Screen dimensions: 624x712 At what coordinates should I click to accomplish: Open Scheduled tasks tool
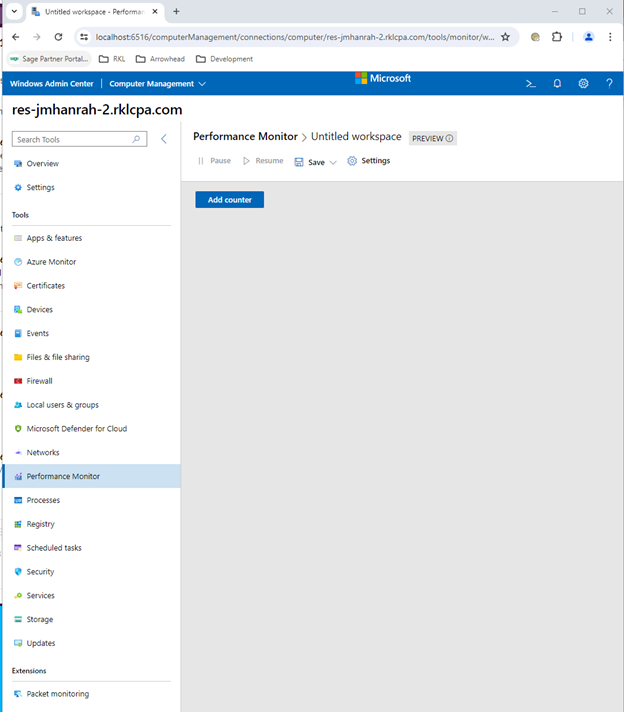[x=92, y=548]
